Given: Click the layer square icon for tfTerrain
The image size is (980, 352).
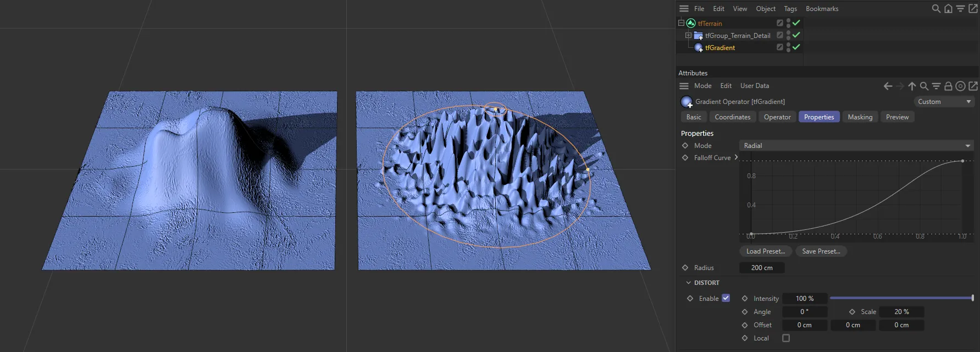Looking at the screenshot, I should point(779,23).
